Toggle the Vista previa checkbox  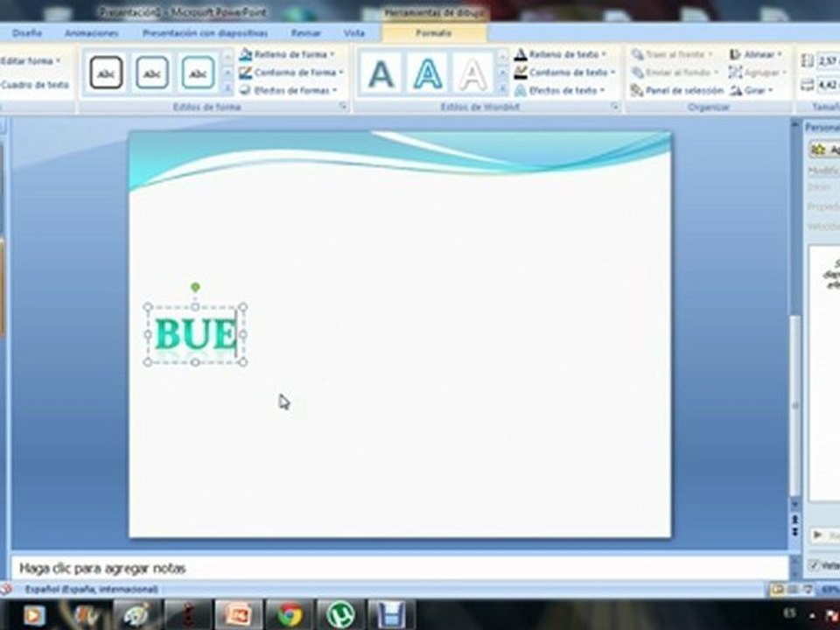pos(815,564)
